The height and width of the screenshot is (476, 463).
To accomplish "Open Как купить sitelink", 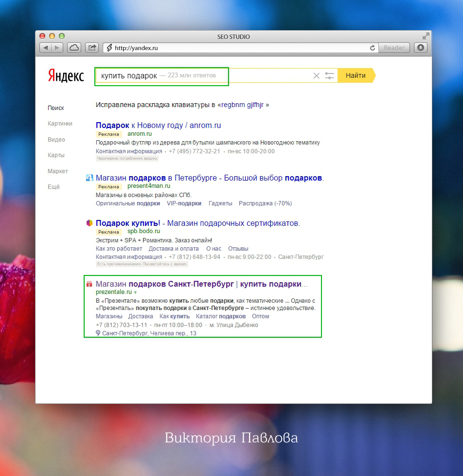I will click(175, 316).
